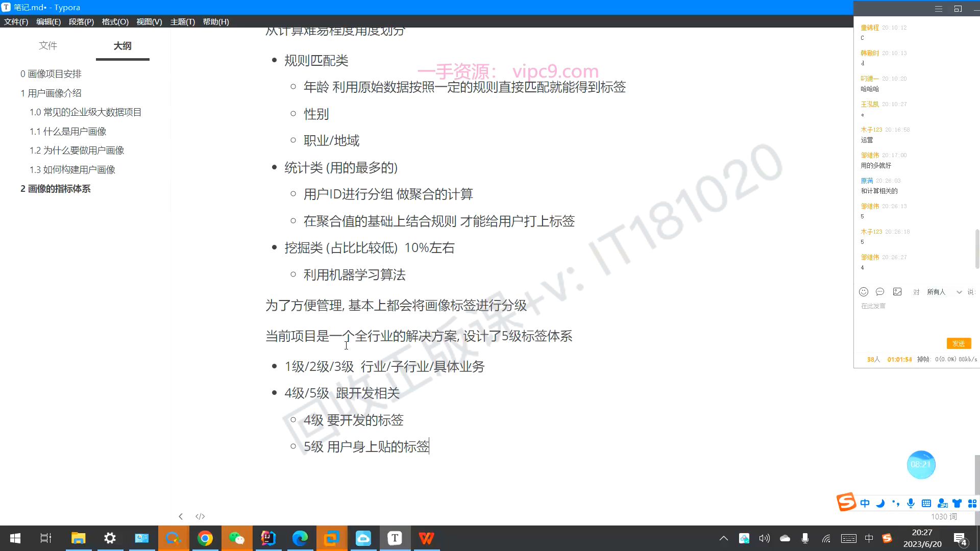Open the 格式(O) menu
The width and height of the screenshot is (980, 551).
(x=115, y=21)
